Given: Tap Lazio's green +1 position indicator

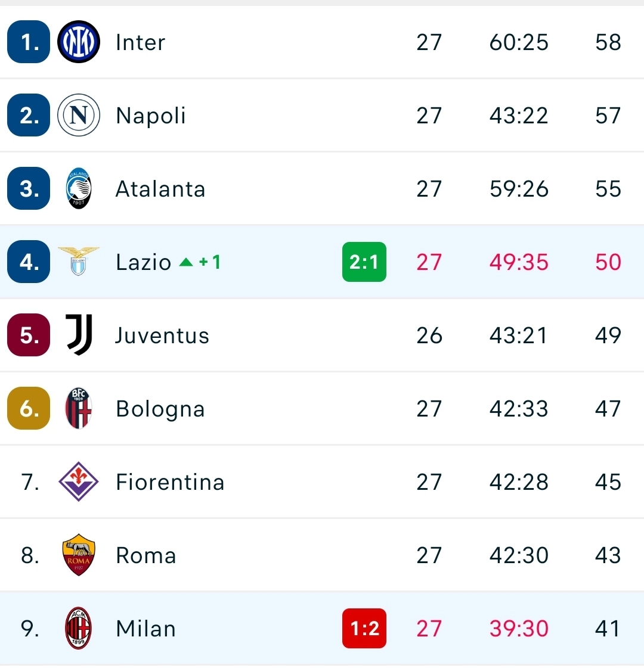Looking at the screenshot, I should (x=200, y=262).
